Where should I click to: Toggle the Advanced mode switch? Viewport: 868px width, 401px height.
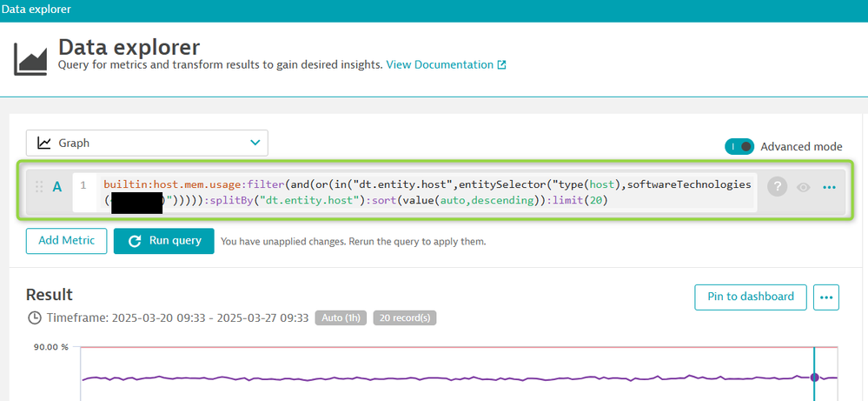739,146
